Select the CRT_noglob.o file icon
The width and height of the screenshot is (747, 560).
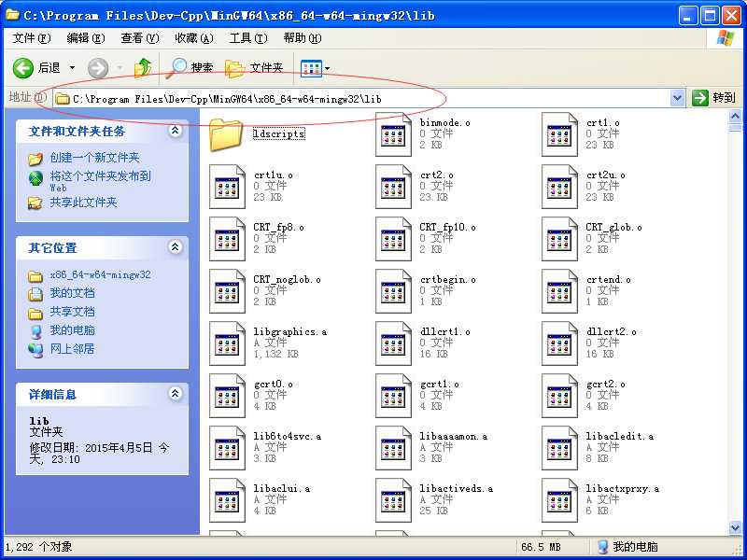click(x=227, y=291)
